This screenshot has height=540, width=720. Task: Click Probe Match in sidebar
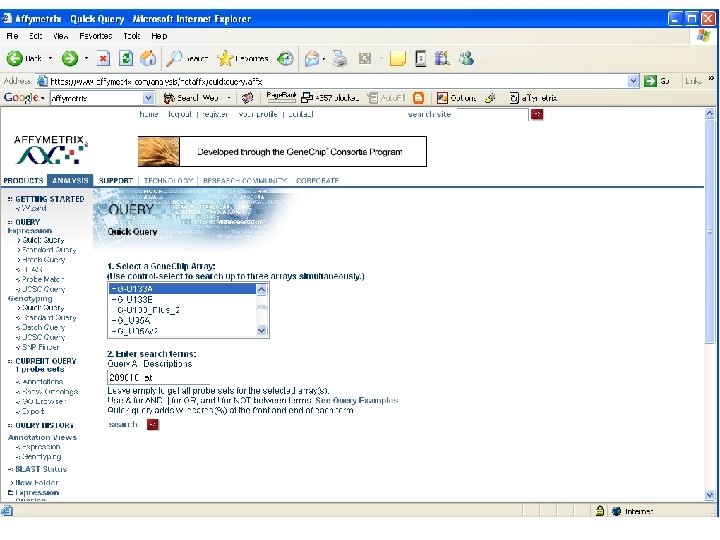tap(43, 279)
